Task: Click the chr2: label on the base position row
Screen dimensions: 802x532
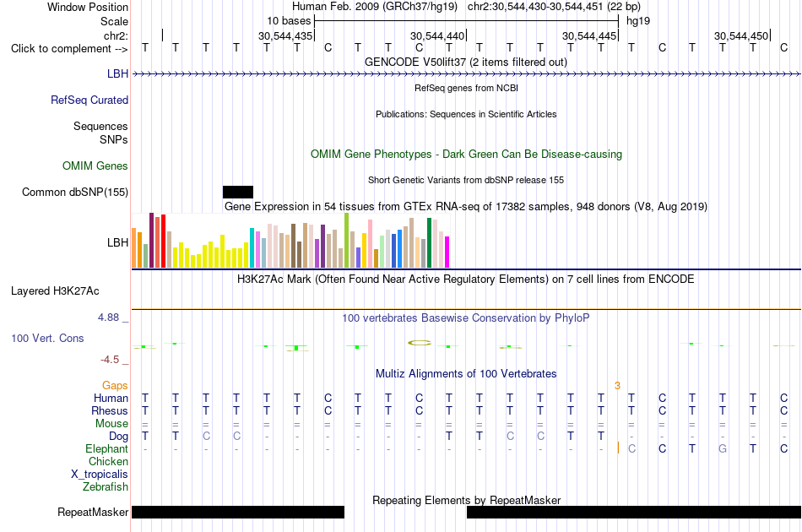Action: click(117, 35)
